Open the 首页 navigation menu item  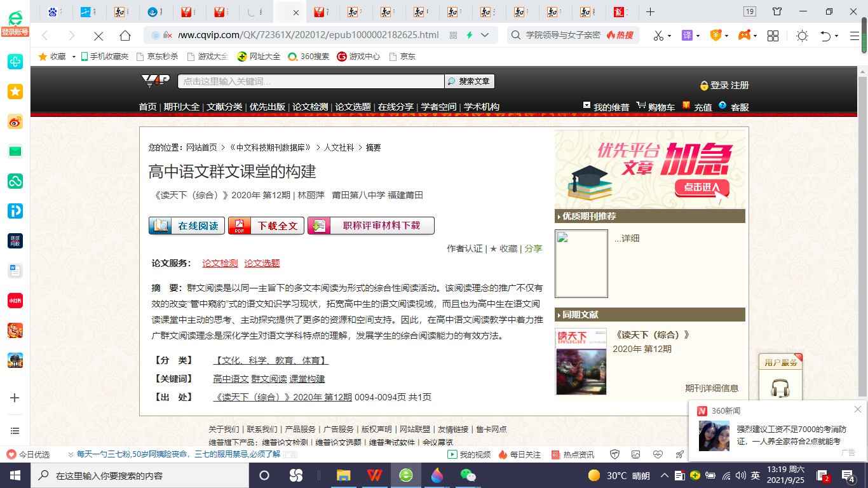pyautogui.click(x=147, y=107)
